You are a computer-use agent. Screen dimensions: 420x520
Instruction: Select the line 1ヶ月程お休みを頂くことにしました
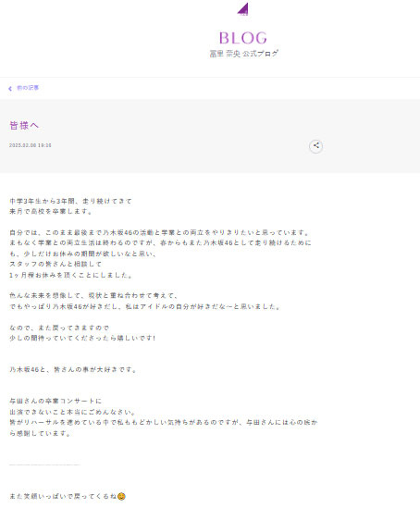point(71,275)
